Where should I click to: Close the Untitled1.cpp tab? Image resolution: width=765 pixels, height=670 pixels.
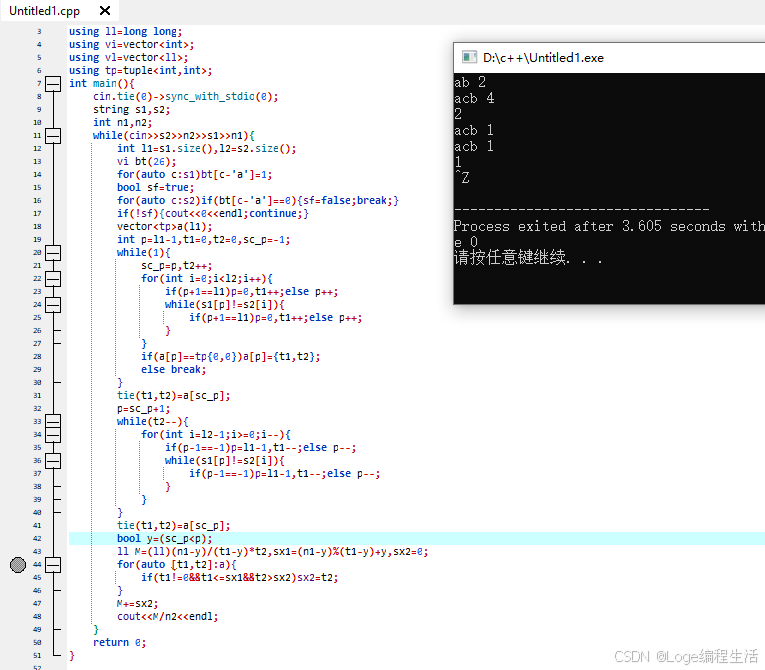(105, 10)
